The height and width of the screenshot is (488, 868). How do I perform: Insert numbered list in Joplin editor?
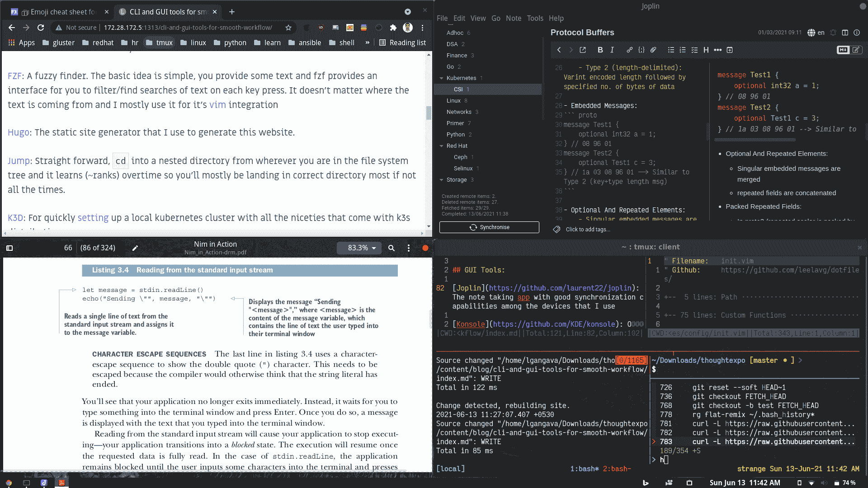[x=683, y=50]
